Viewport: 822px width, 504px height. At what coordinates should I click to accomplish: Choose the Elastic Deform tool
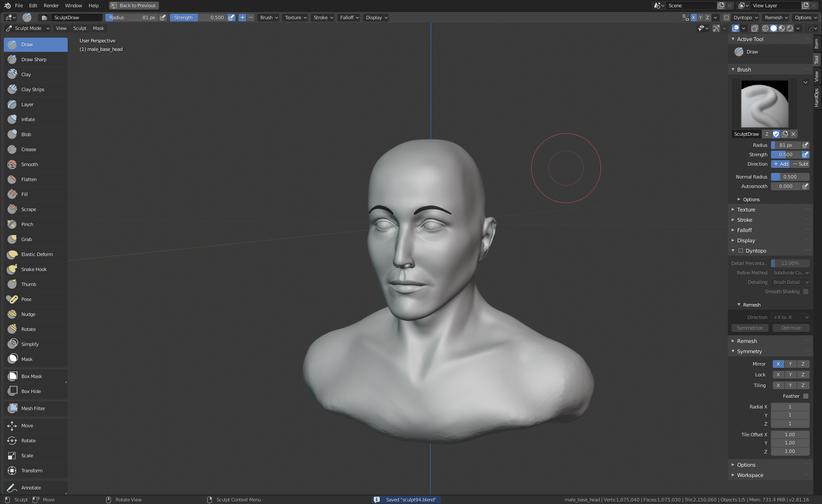tap(37, 254)
